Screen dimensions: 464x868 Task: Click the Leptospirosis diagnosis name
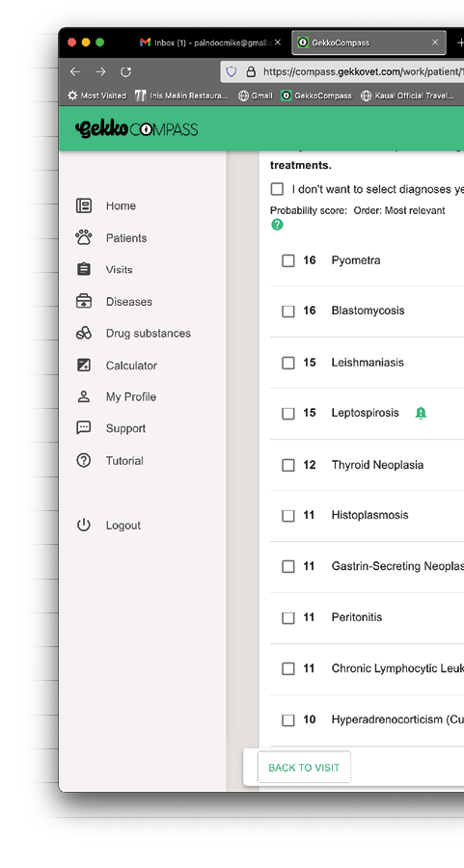click(x=365, y=413)
